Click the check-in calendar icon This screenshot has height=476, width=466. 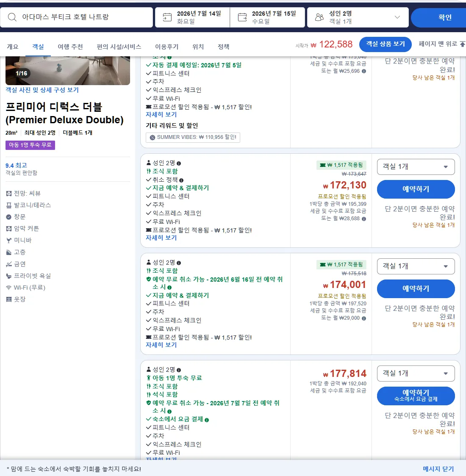[x=167, y=17]
